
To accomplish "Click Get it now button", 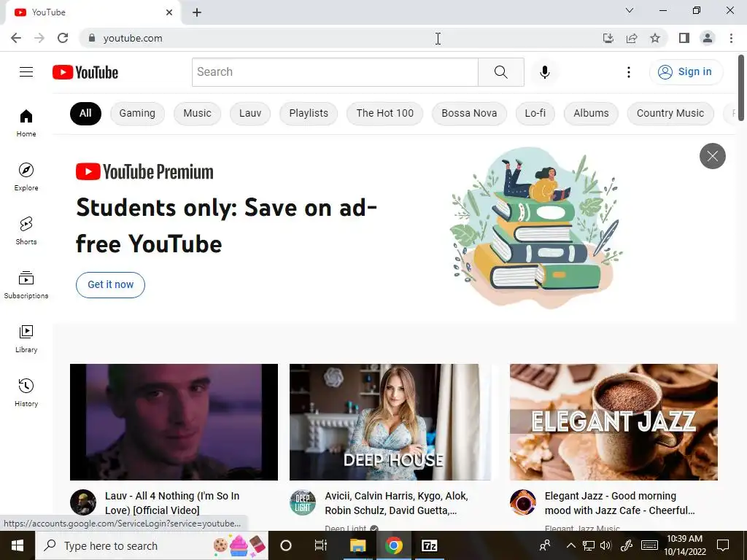I will tap(111, 285).
